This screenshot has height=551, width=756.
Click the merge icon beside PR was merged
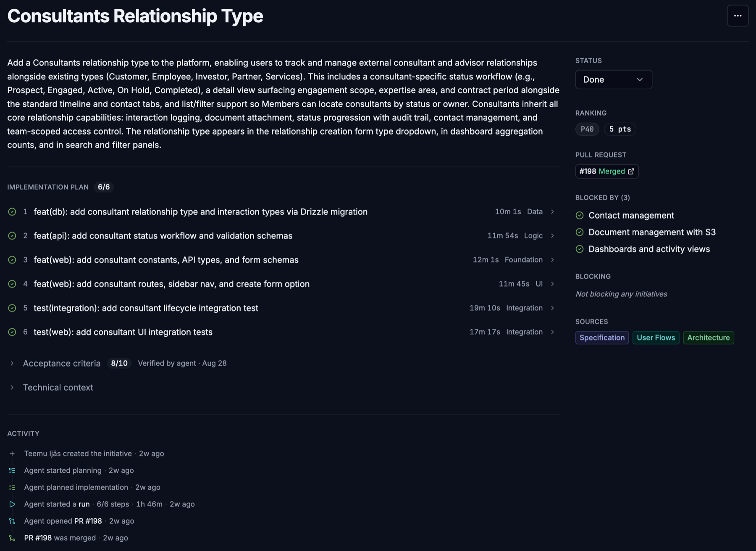click(12, 538)
